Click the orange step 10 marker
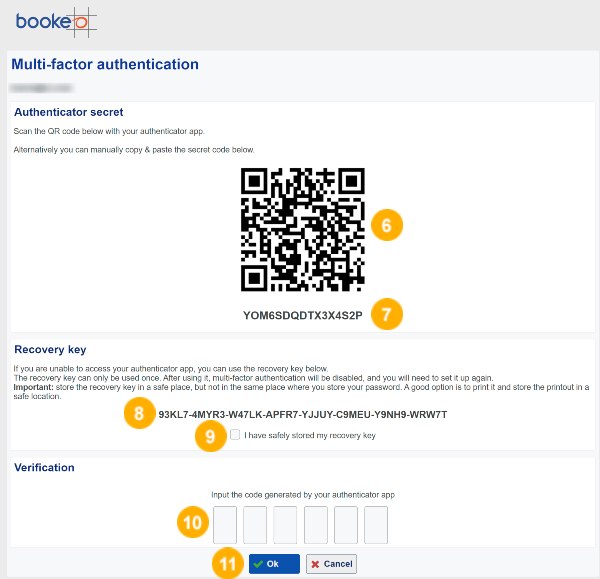Image resolution: width=600 pixels, height=579 pixels. pyautogui.click(x=192, y=522)
